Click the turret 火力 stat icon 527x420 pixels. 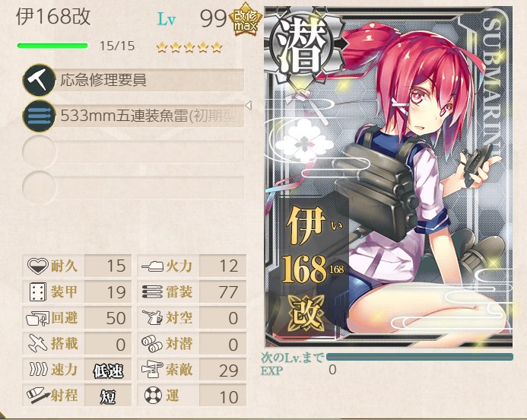pyautogui.click(x=153, y=266)
